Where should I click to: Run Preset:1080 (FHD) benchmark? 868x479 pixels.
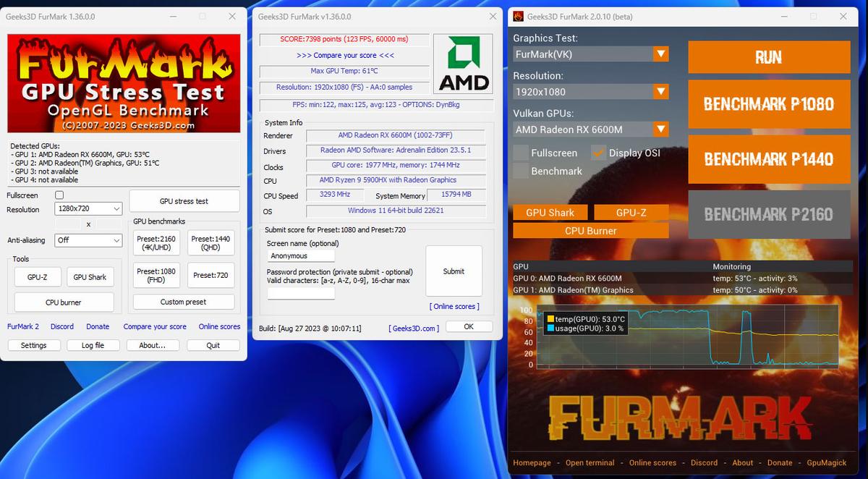click(x=158, y=275)
